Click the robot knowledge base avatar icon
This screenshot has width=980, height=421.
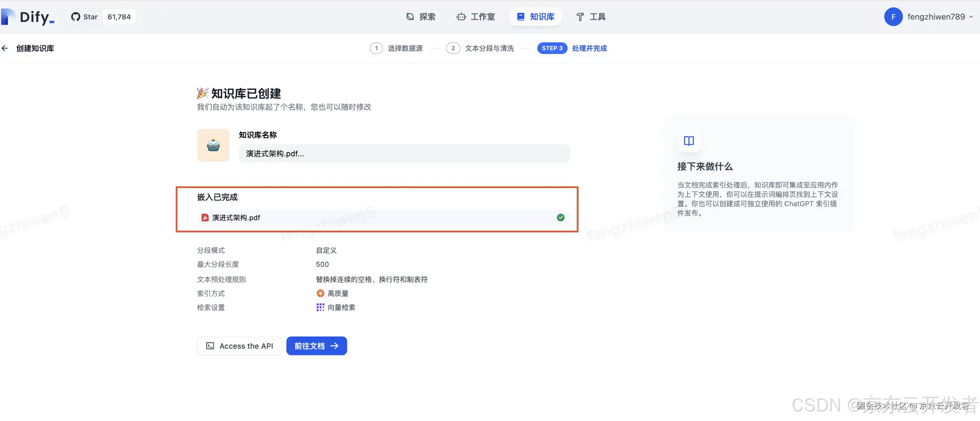click(x=213, y=145)
